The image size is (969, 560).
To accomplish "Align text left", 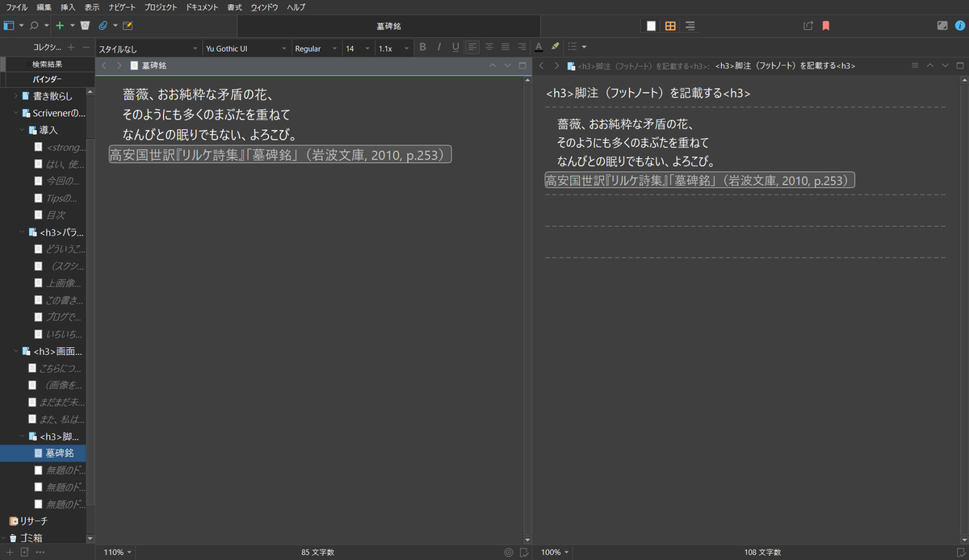I will (x=472, y=48).
